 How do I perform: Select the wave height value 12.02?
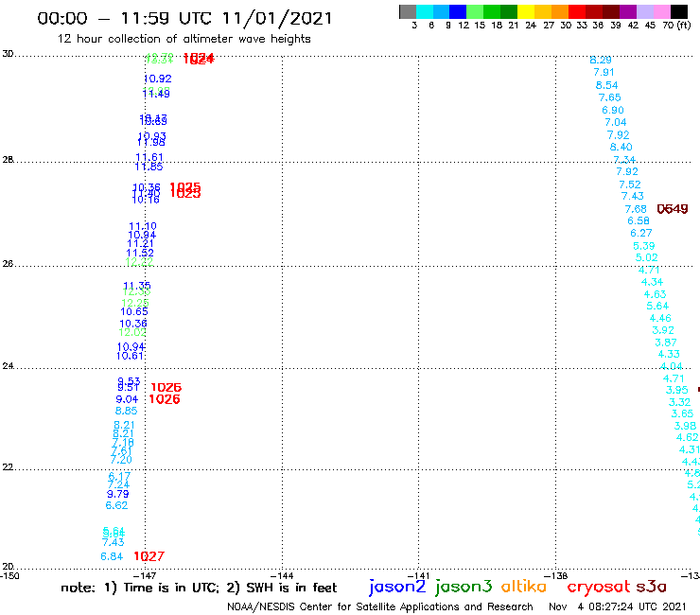(132, 332)
